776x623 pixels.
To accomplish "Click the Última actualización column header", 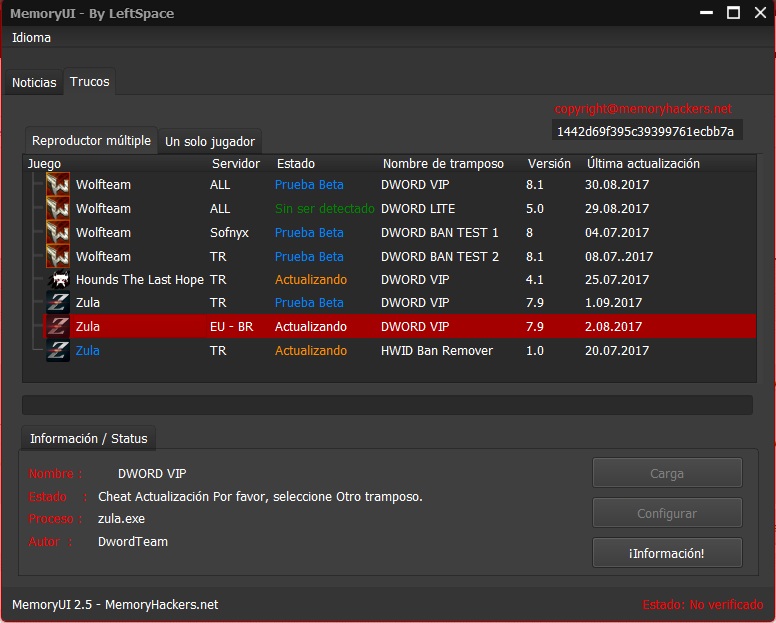I will [643, 163].
